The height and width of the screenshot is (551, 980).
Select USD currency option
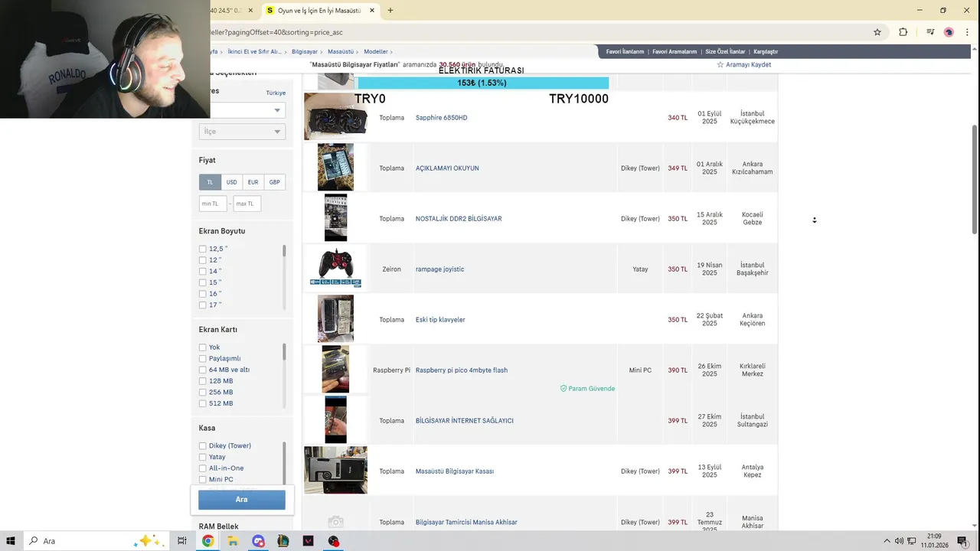pyautogui.click(x=231, y=182)
